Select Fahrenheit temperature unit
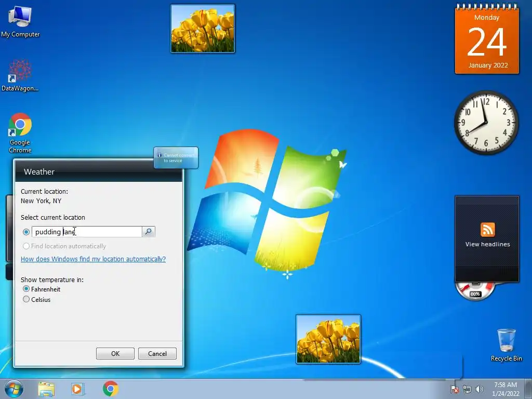 tap(42, 289)
